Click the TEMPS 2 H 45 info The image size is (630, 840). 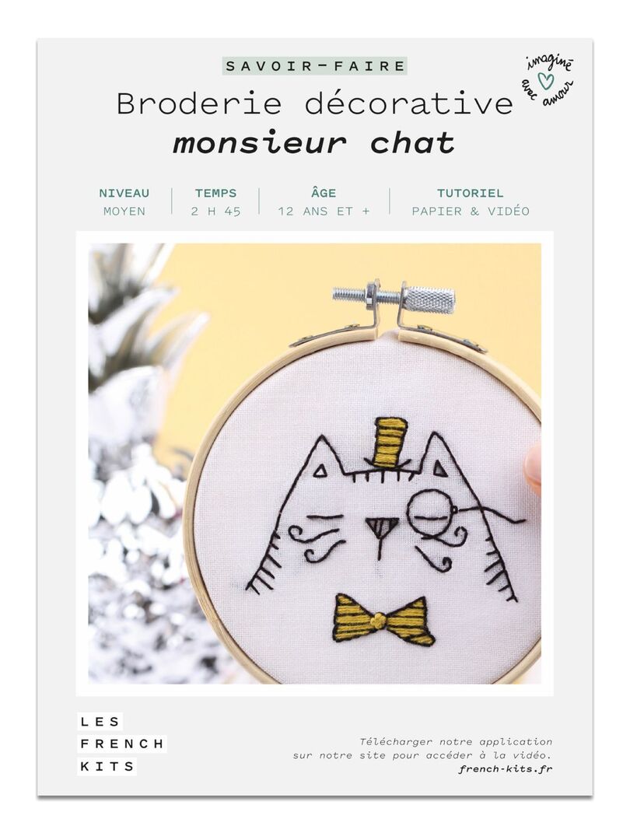(x=216, y=202)
